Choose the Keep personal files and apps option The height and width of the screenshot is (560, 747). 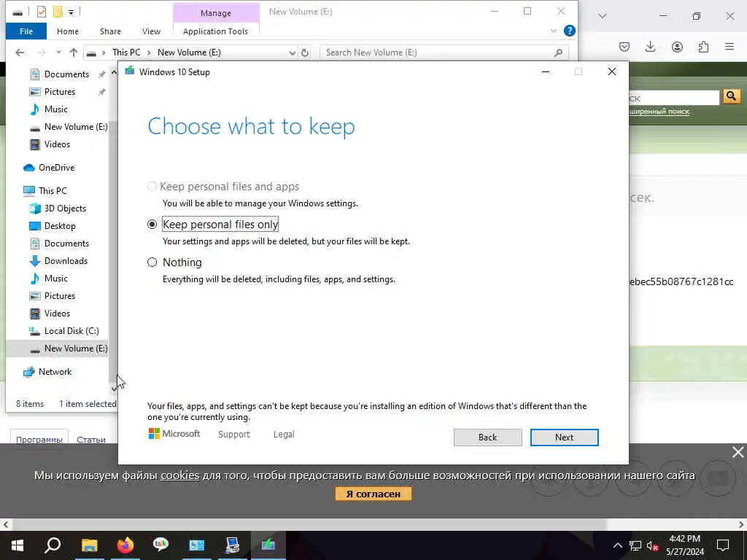point(152,187)
